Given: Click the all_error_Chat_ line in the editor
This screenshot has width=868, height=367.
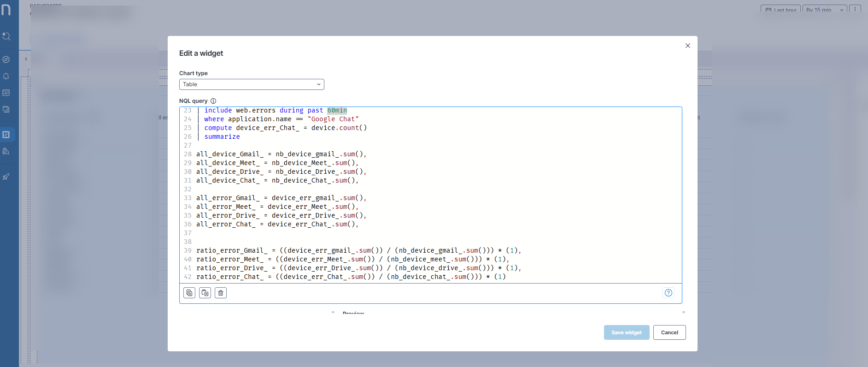Looking at the screenshot, I should [x=277, y=224].
